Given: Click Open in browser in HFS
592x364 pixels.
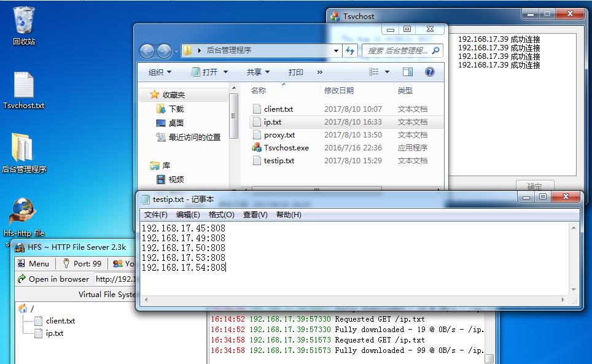Looking at the screenshot, I should pyautogui.click(x=53, y=279).
